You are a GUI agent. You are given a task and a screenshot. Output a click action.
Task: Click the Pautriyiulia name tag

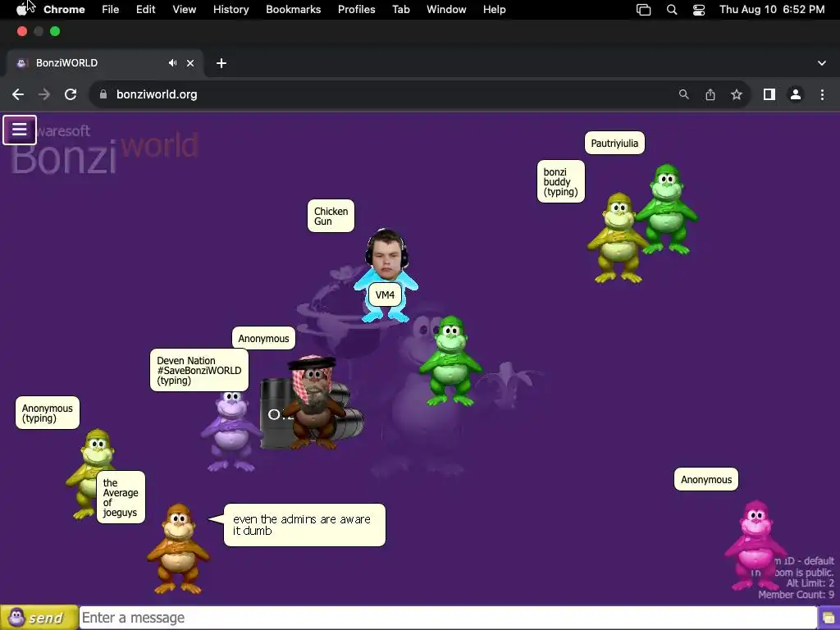coord(614,143)
